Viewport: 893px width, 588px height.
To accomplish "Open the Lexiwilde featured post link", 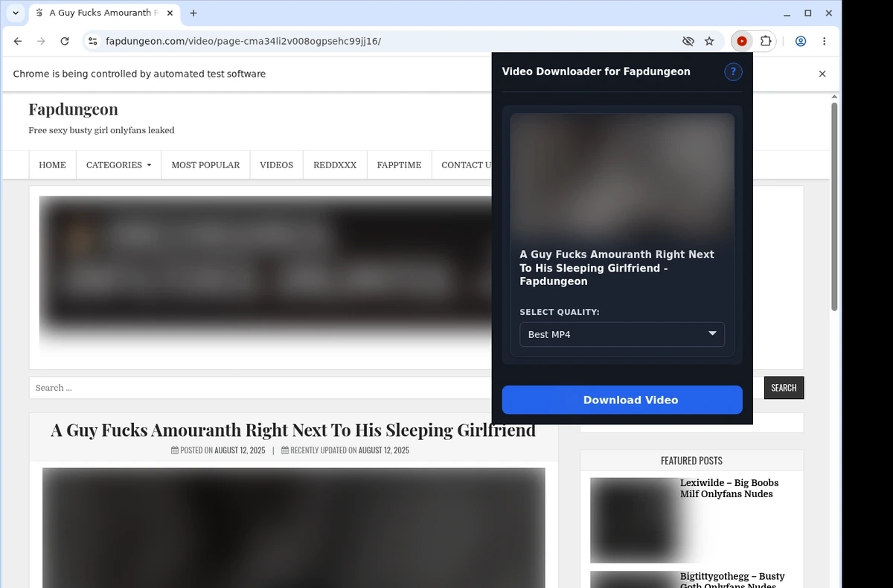I will 729,488.
